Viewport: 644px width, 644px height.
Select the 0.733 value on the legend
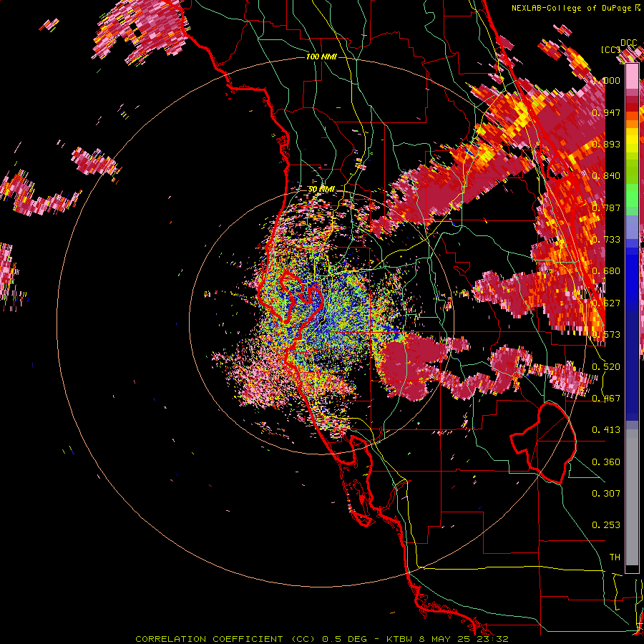[606, 239]
